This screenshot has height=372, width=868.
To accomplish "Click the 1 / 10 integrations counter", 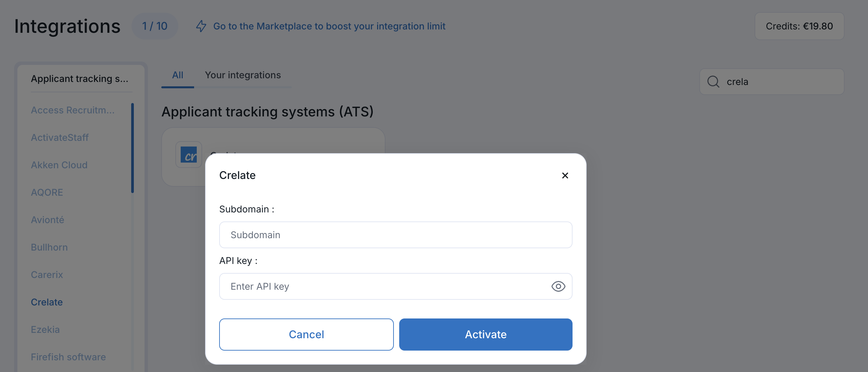I will [x=155, y=26].
